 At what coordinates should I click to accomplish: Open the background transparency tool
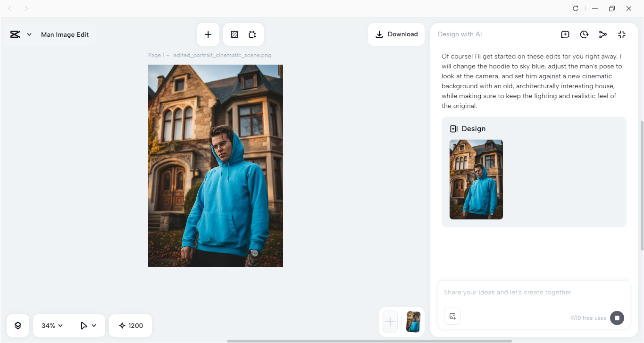pyautogui.click(x=234, y=34)
